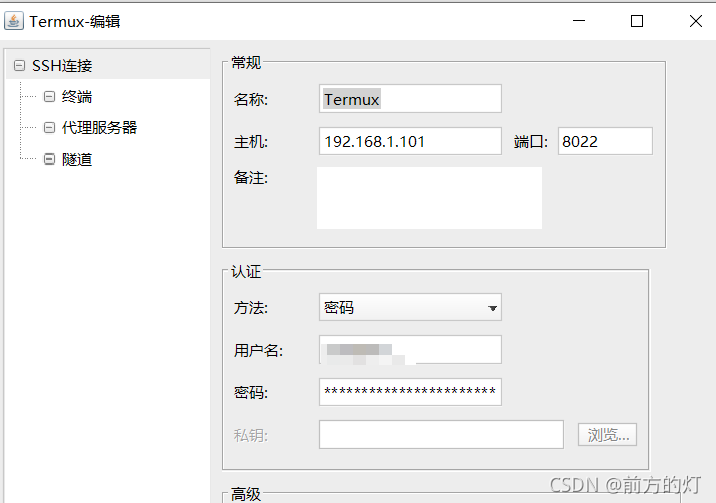The height and width of the screenshot is (503, 716).
Task: Click the icon beside 代理服务器
Action: (x=49, y=127)
